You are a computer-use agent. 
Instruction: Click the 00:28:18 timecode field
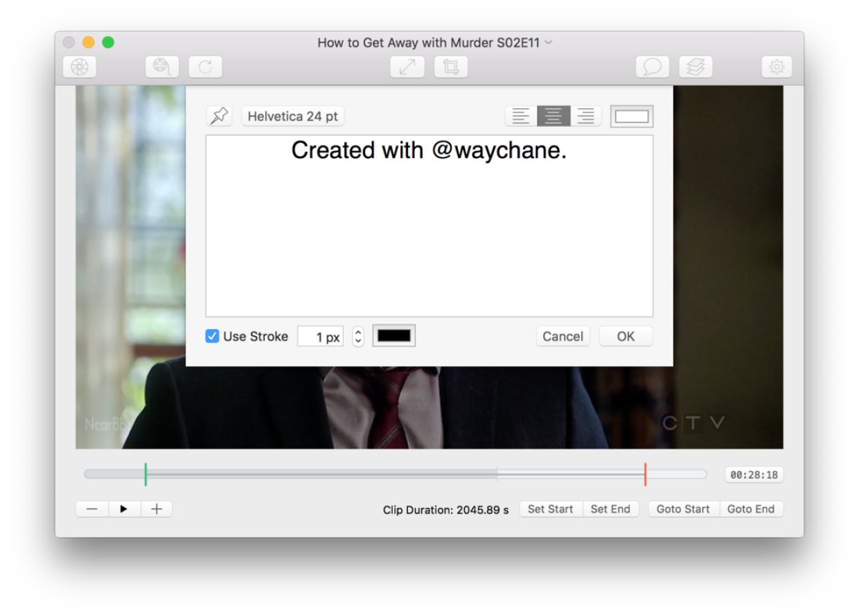(x=754, y=475)
